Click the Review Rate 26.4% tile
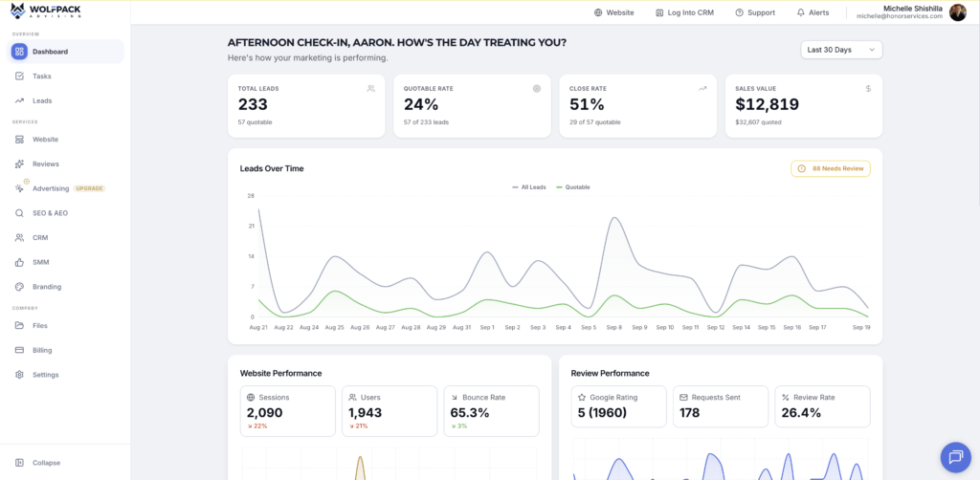 [822, 406]
